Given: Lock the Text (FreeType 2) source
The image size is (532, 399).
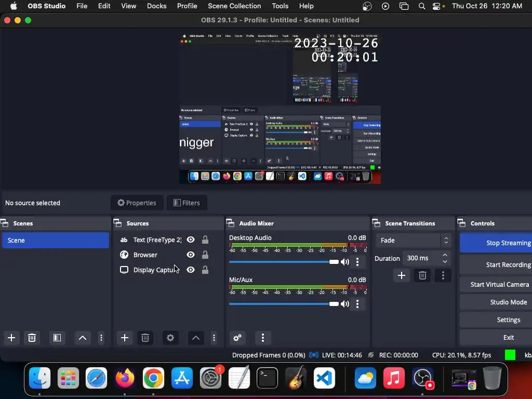Looking at the screenshot, I should 205,240.
